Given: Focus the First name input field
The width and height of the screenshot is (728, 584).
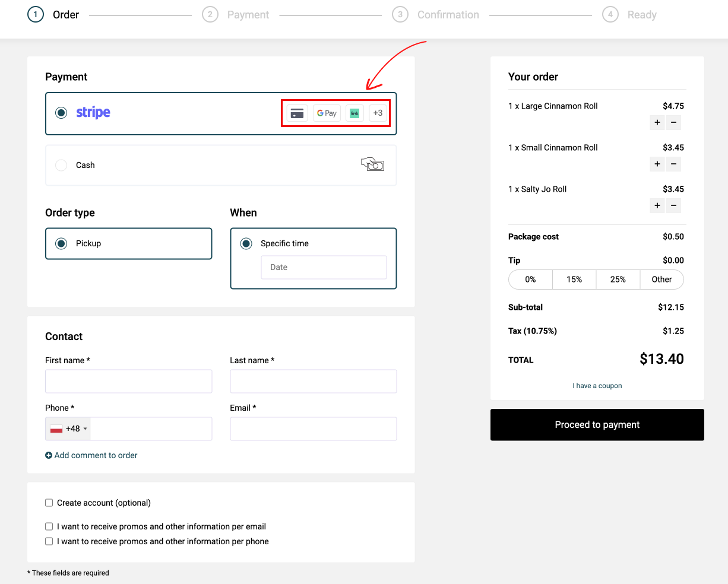Looking at the screenshot, I should click(129, 381).
